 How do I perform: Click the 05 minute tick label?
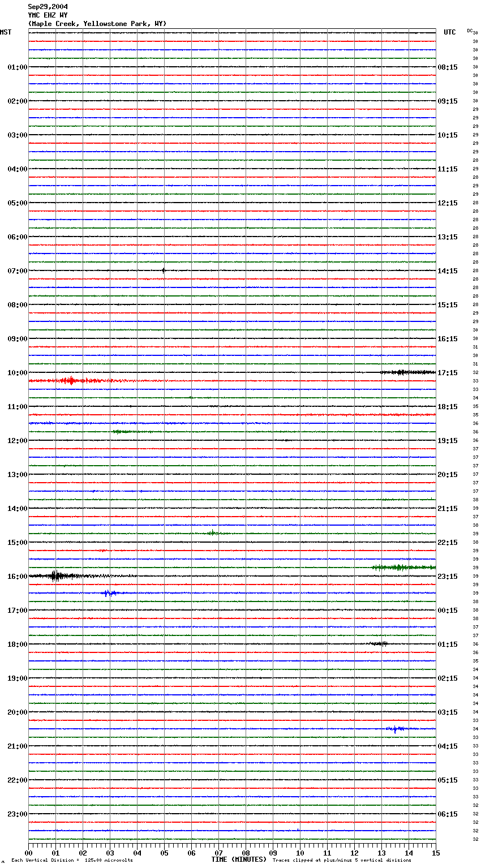(164, 853)
